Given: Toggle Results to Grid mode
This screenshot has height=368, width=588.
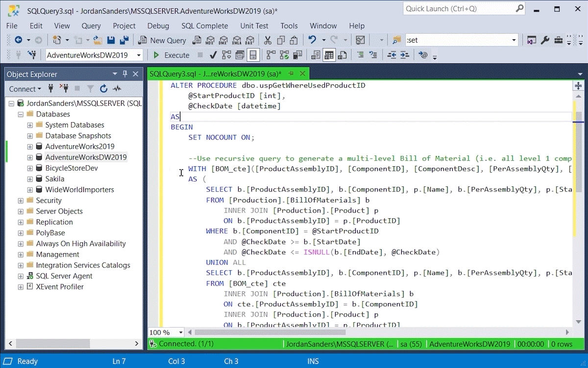Looking at the screenshot, I should [x=329, y=55].
